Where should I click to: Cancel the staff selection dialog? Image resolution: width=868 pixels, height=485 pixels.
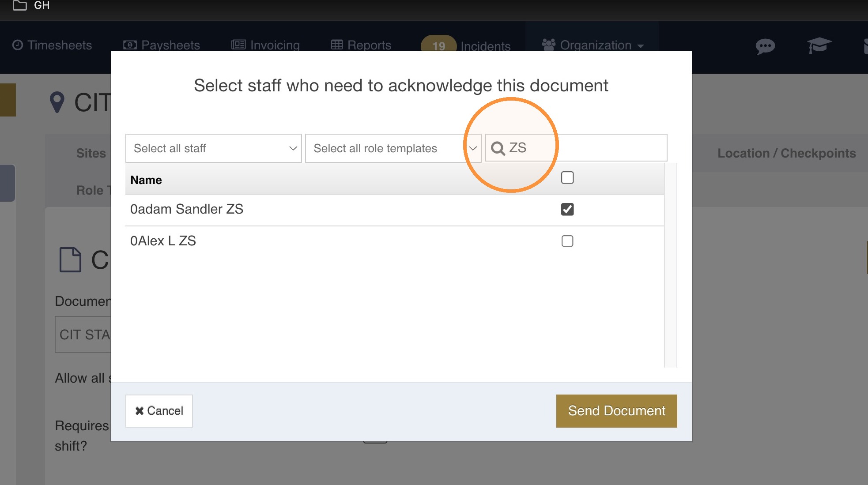pos(159,411)
